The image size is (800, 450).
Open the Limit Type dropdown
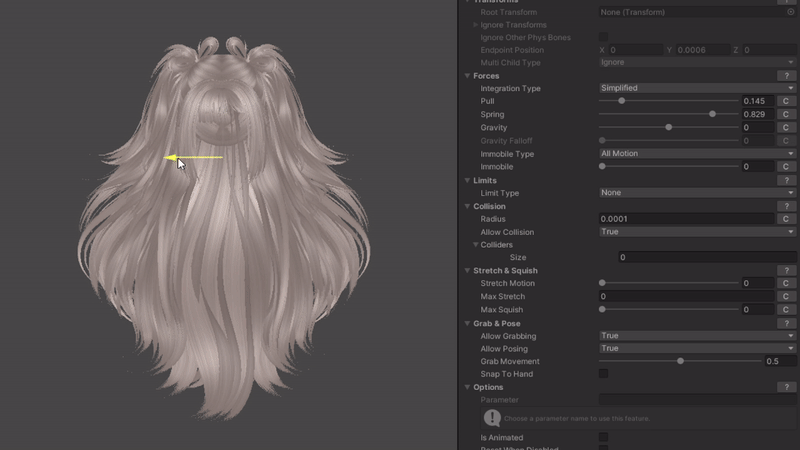click(696, 193)
